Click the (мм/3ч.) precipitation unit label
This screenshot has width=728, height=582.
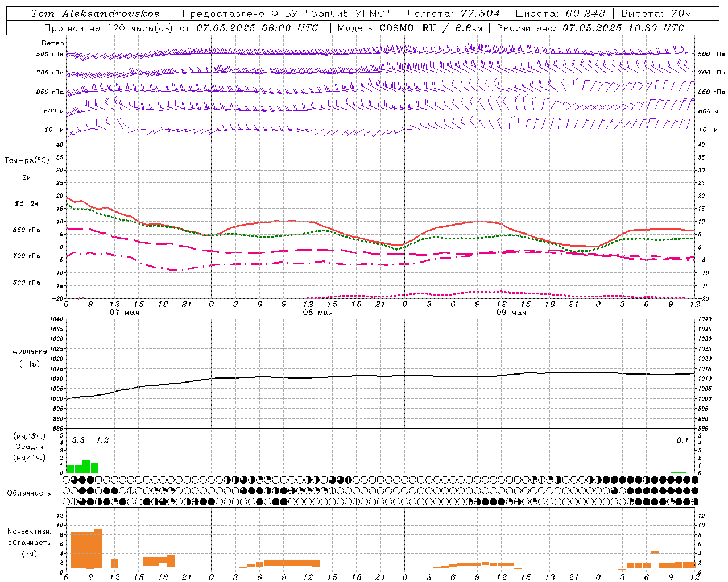click(30, 436)
